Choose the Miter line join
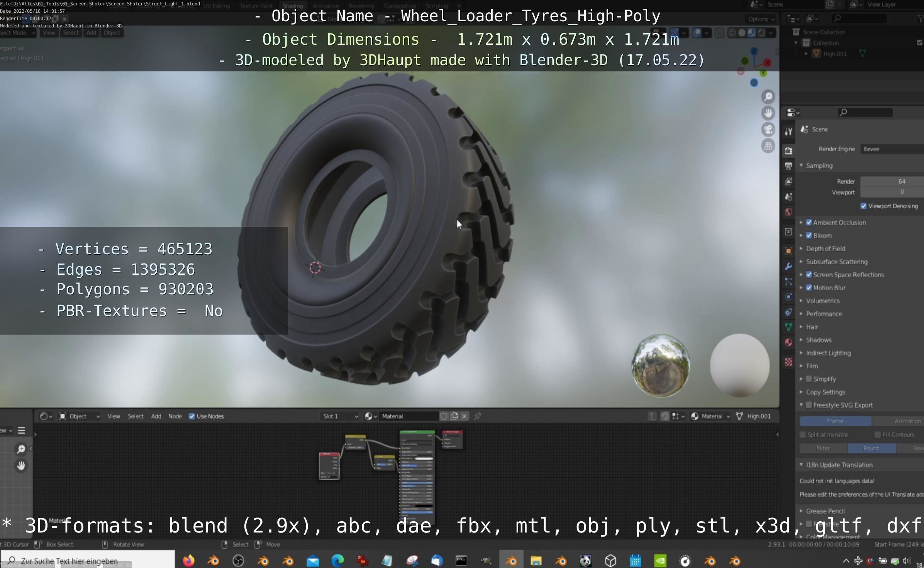Viewport: 924px width, 568px height. click(x=823, y=448)
